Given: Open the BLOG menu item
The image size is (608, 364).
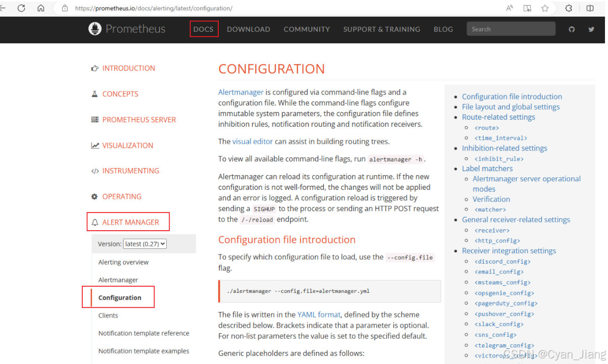Looking at the screenshot, I should point(443,29).
